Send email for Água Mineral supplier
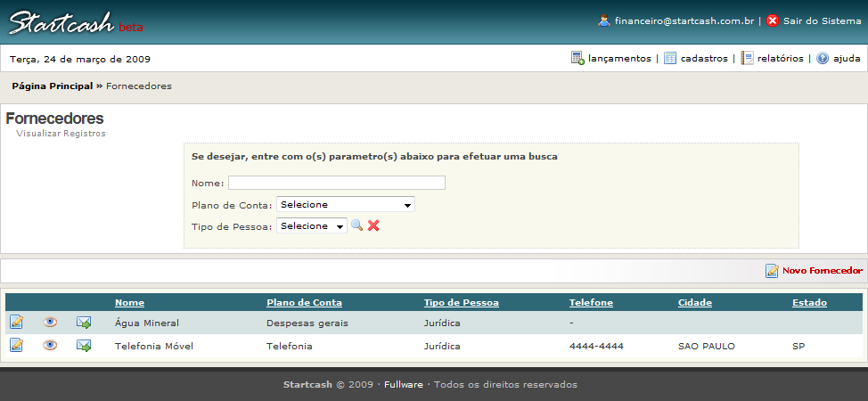This screenshot has height=401, width=868. pos(84,323)
